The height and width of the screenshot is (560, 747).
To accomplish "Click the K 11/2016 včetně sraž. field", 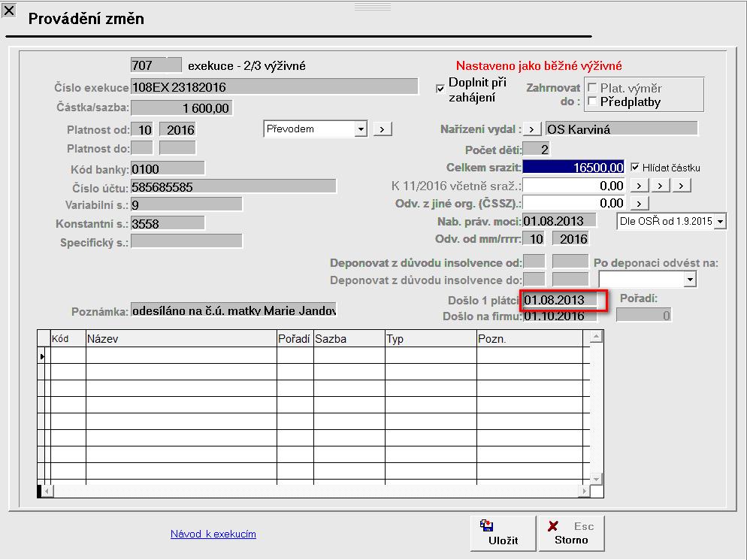I will point(573,186).
